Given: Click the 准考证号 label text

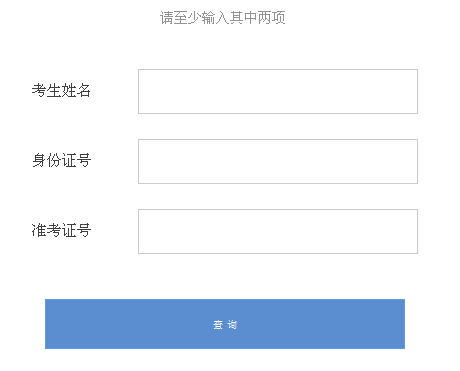Looking at the screenshot, I should tap(61, 230).
